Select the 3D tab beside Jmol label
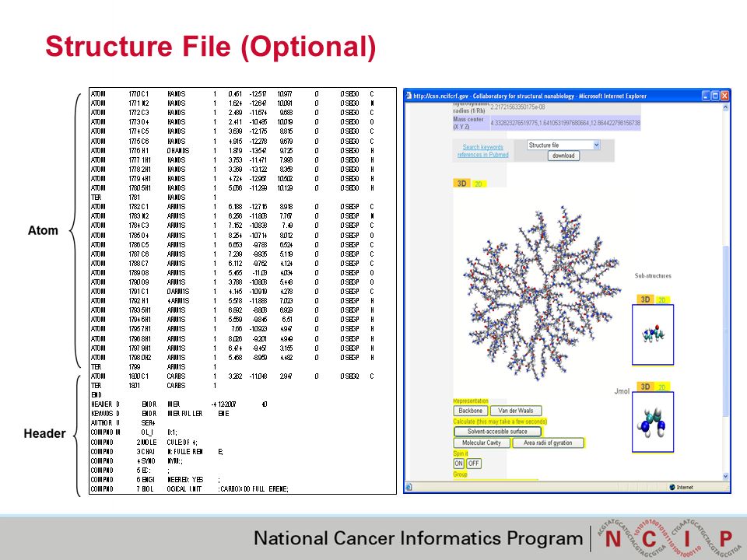The width and height of the screenshot is (747, 560). [645, 387]
